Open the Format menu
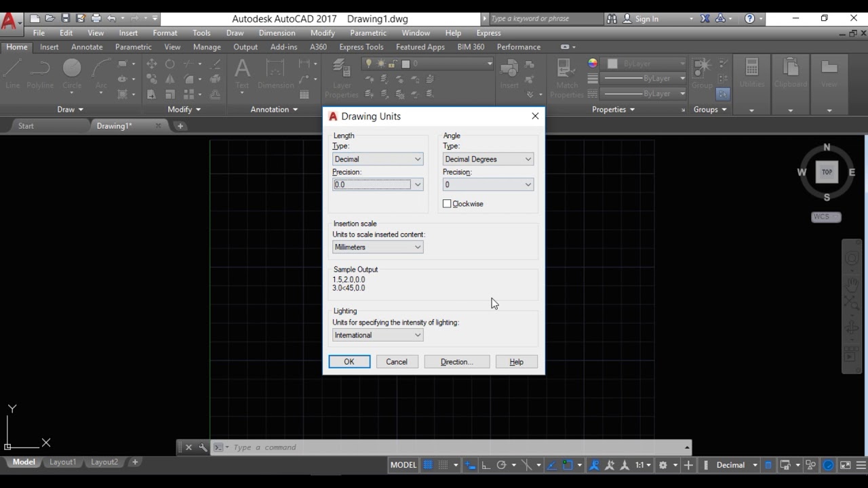Screen dimensions: 868x488 point(165,33)
